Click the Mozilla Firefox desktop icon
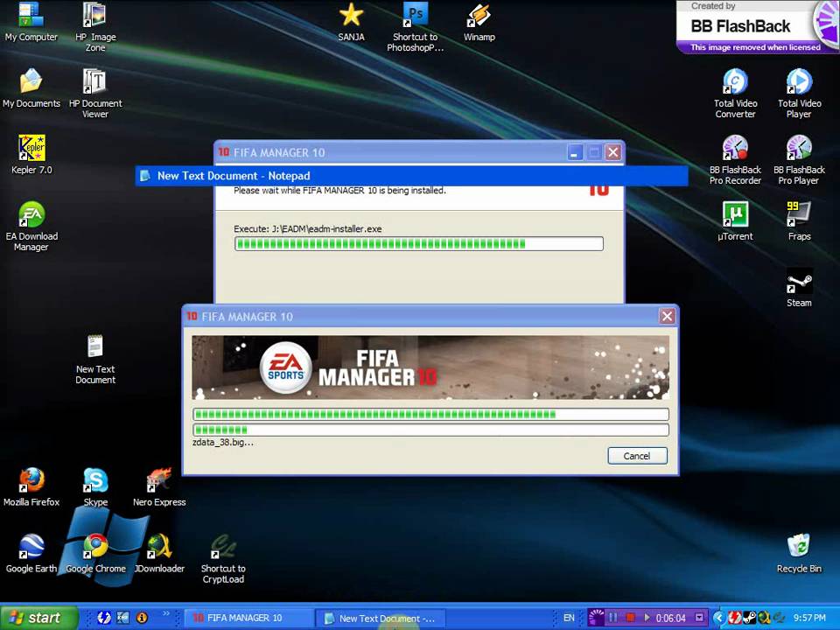 (x=31, y=481)
